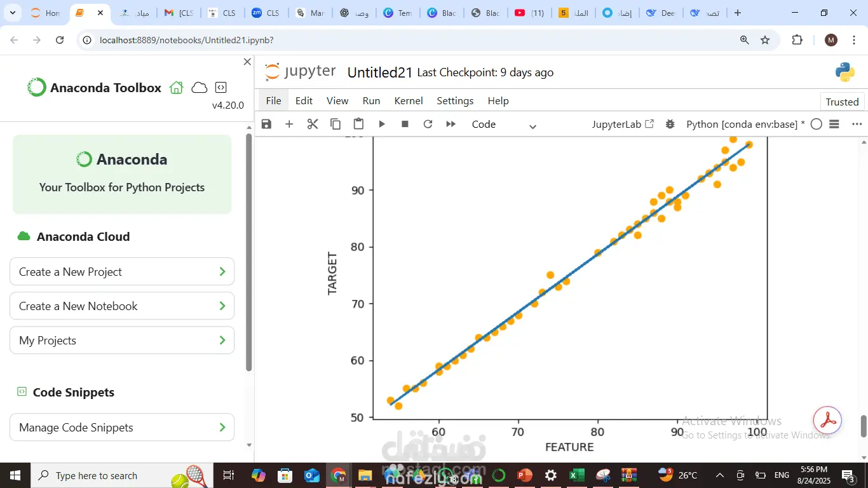This screenshot has height=488, width=868.
Task: Insert a new cell with the plus icon
Action: [289, 124]
